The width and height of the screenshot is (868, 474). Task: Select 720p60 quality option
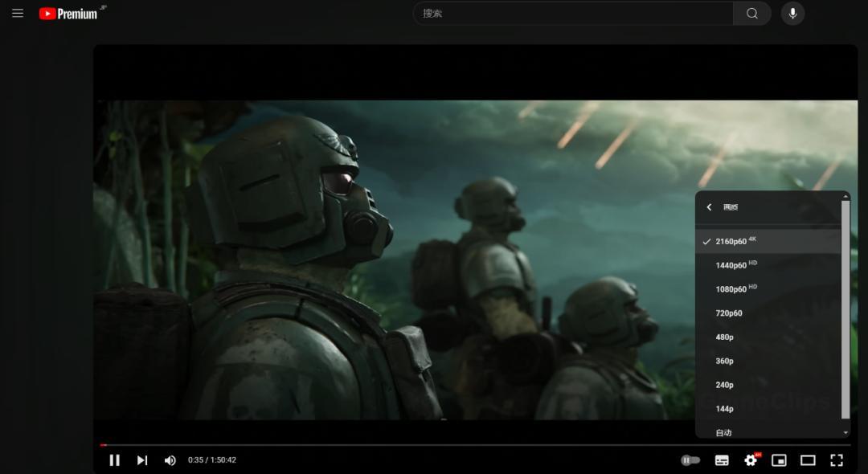(768, 313)
